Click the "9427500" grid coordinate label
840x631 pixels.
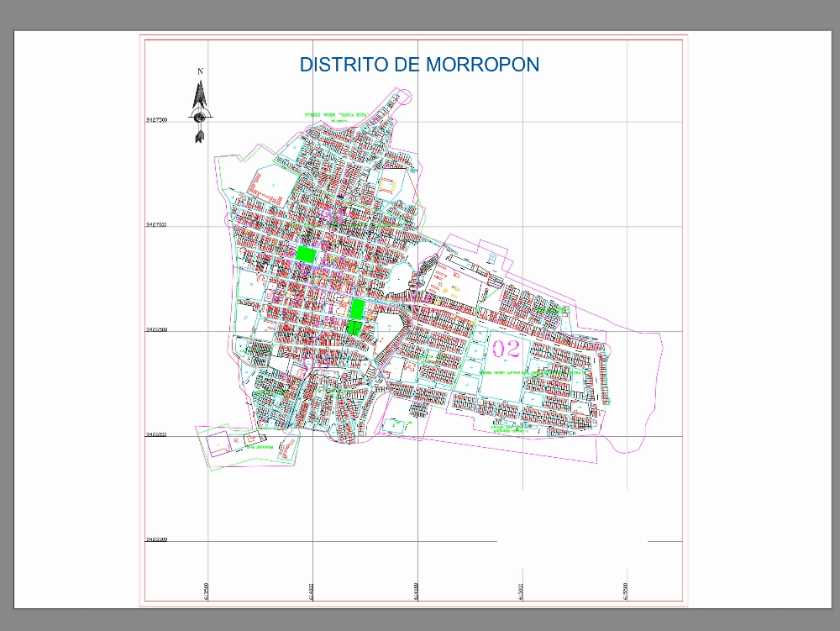(x=156, y=120)
